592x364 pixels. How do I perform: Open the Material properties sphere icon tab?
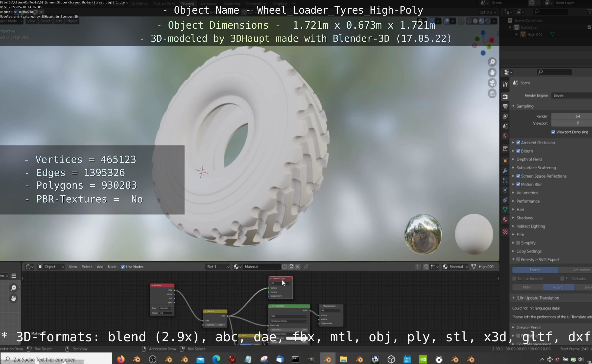(505, 219)
